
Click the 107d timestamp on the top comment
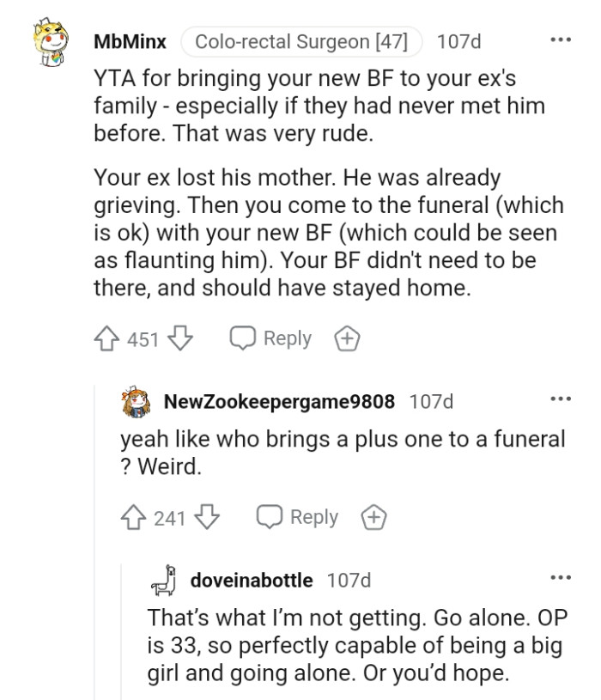(459, 41)
